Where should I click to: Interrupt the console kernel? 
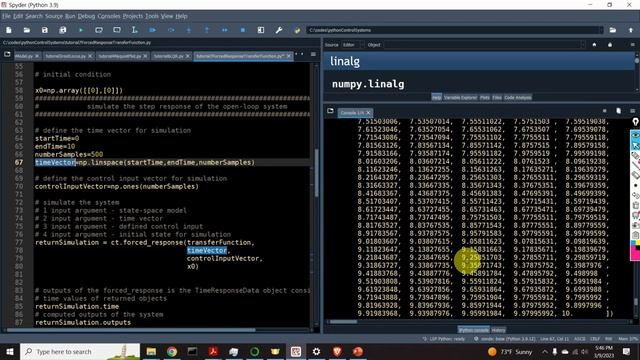click(604, 111)
